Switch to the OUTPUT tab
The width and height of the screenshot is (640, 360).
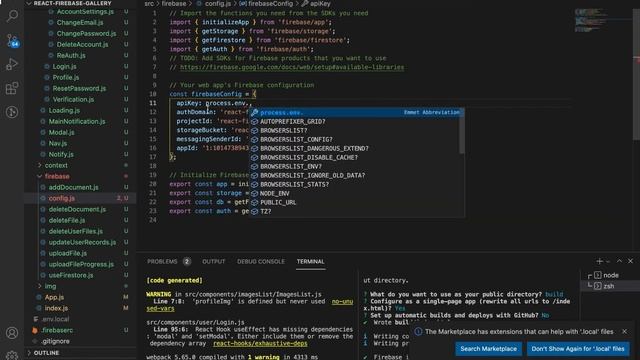[x=213, y=261]
